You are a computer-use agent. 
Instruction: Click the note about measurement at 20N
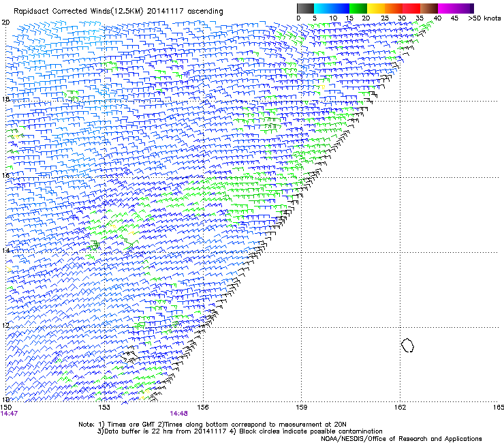(x=252, y=425)
